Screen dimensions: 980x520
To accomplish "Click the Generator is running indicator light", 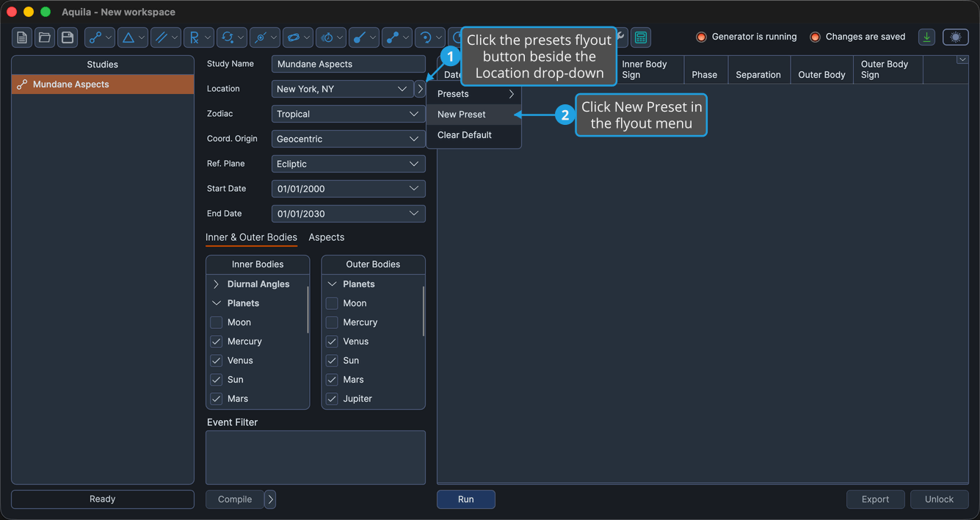I will (x=701, y=37).
